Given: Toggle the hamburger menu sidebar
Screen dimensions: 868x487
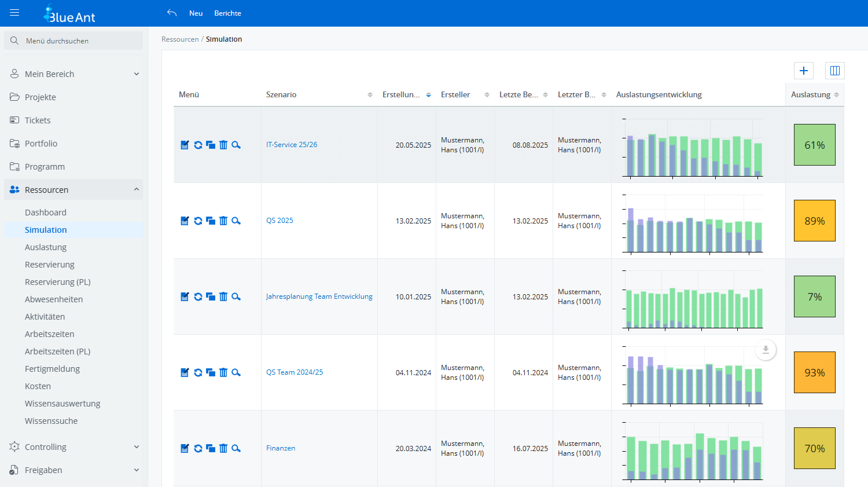Looking at the screenshot, I should 14,13.
